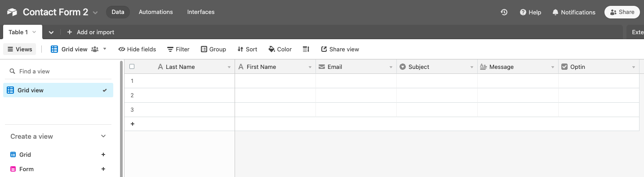This screenshot has width=644, height=177.
Task: Click the Last Name column header
Action: [x=180, y=67]
